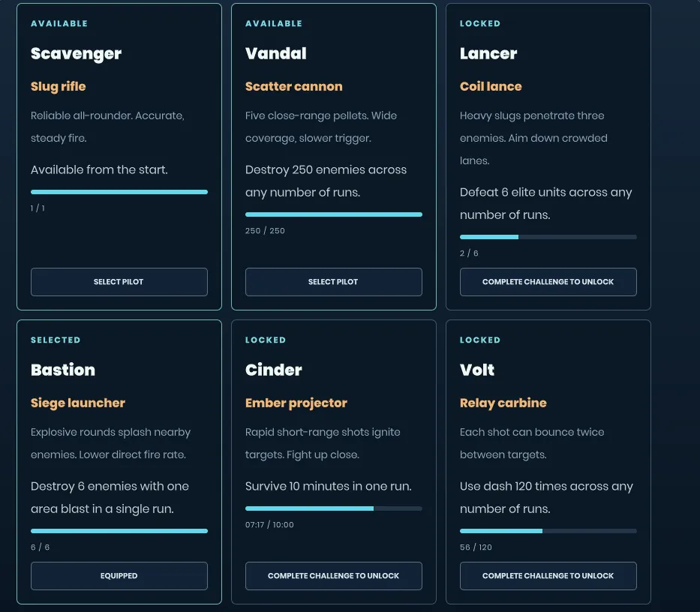Click Lancer's Complete Challenge to Unlock button
700x612 pixels.
[548, 282]
